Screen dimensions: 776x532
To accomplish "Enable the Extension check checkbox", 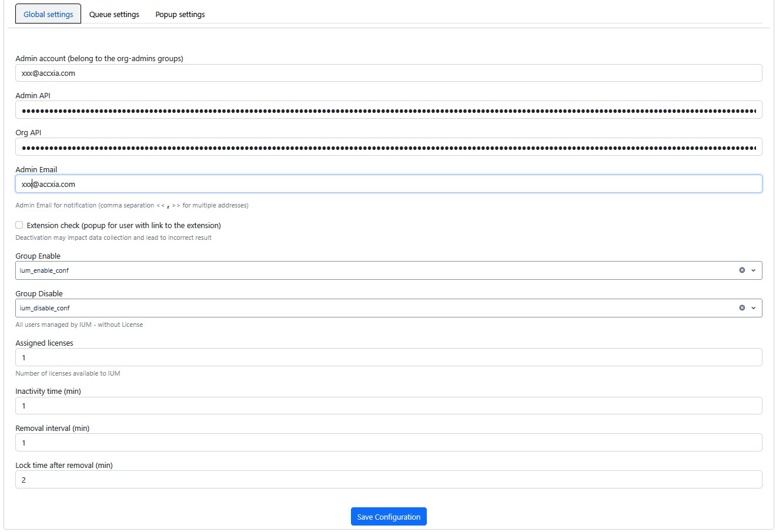I will (x=19, y=225).
